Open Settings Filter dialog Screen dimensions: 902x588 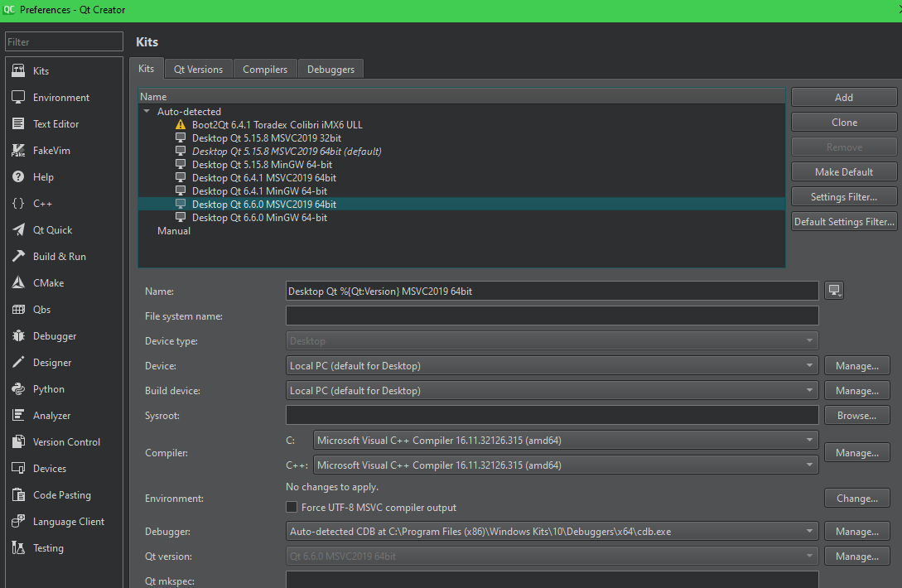(x=844, y=196)
